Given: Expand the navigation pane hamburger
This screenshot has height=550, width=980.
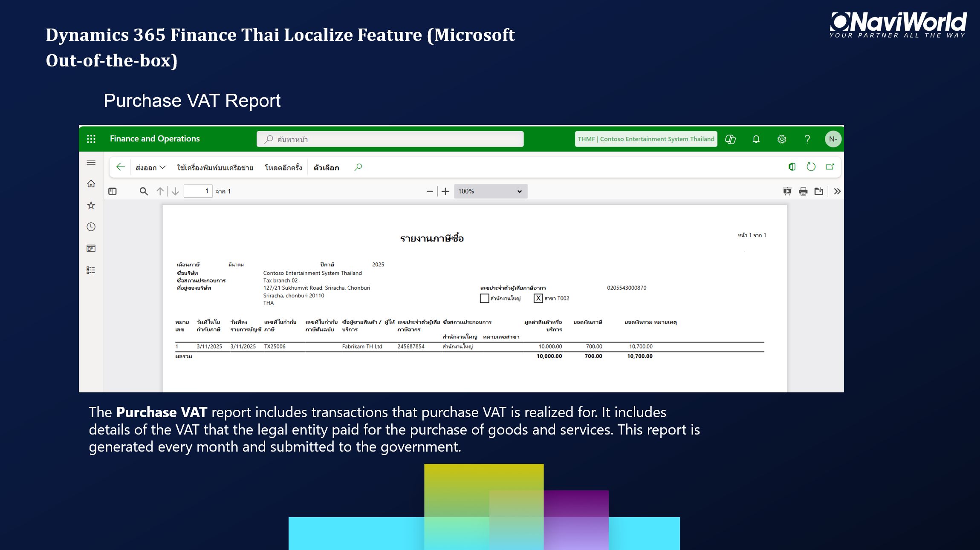Looking at the screenshot, I should click(x=91, y=163).
